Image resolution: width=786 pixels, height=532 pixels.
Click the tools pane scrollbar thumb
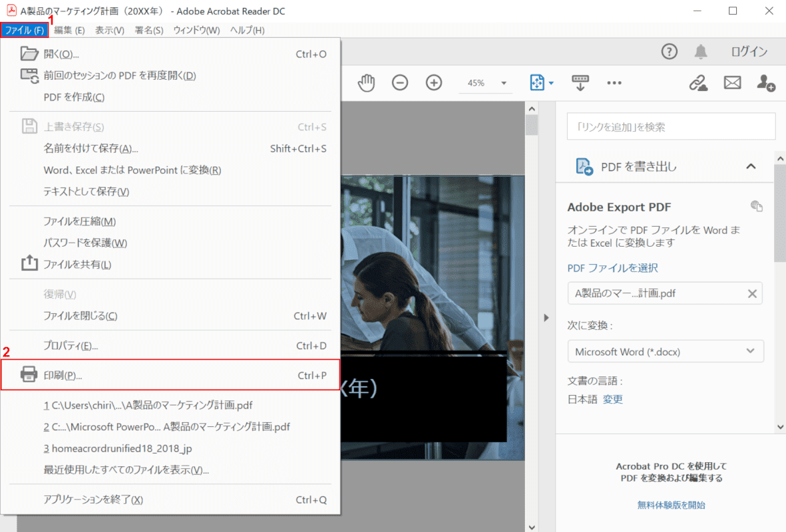[780, 213]
